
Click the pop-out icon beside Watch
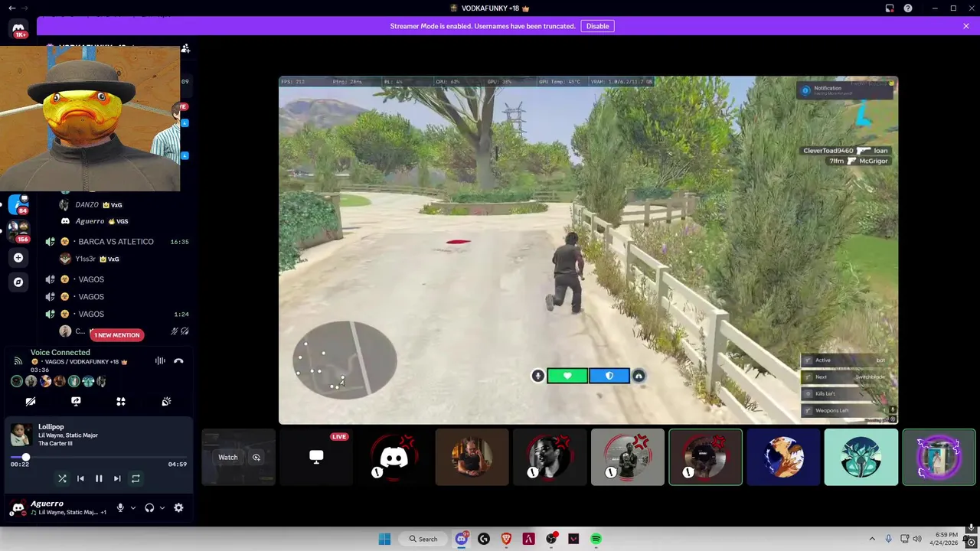[x=256, y=458]
